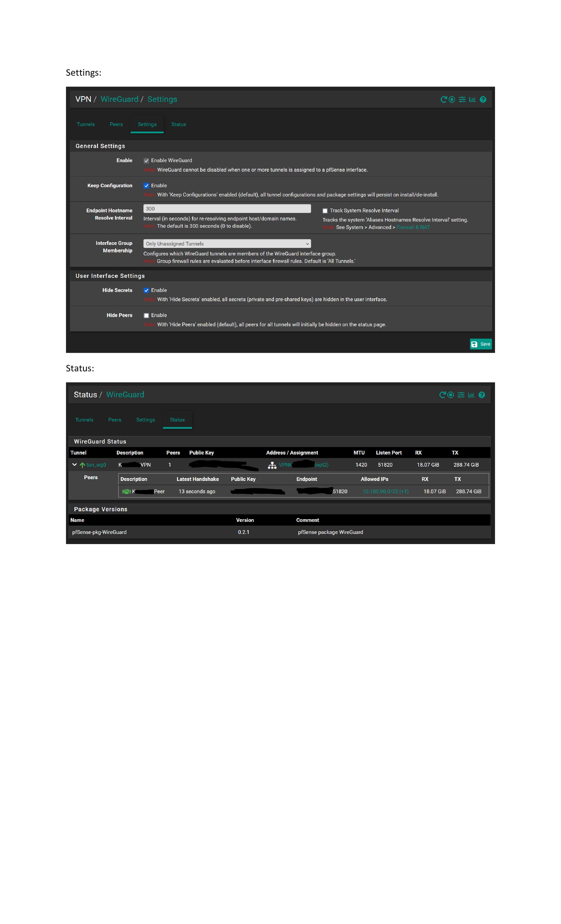Open the VPNK interface assignment link
The height and width of the screenshot is (924, 561).
pyautogui.click(x=303, y=465)
